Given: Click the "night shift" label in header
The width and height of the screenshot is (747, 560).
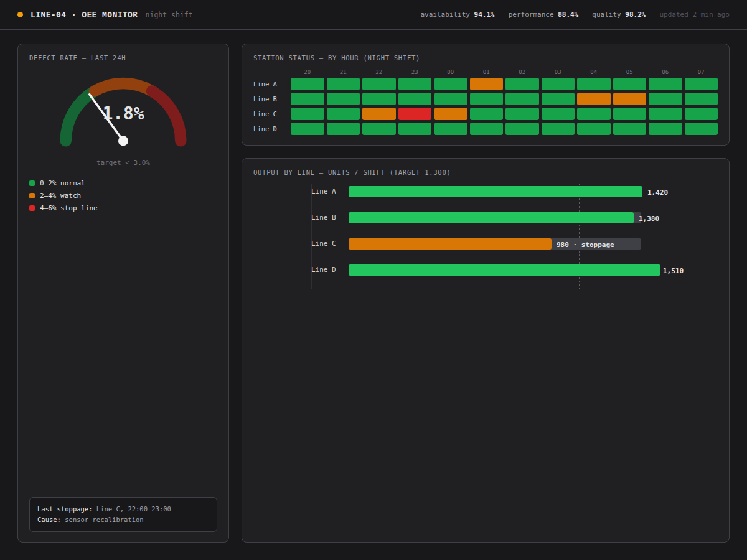Looking at the screenshot, I should [x=169, y=15].
